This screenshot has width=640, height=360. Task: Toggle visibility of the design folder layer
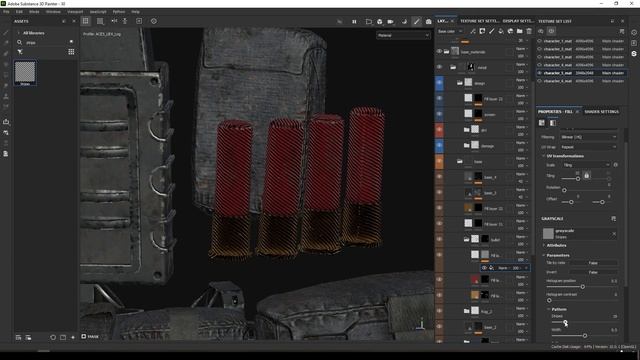pos(439,83)
